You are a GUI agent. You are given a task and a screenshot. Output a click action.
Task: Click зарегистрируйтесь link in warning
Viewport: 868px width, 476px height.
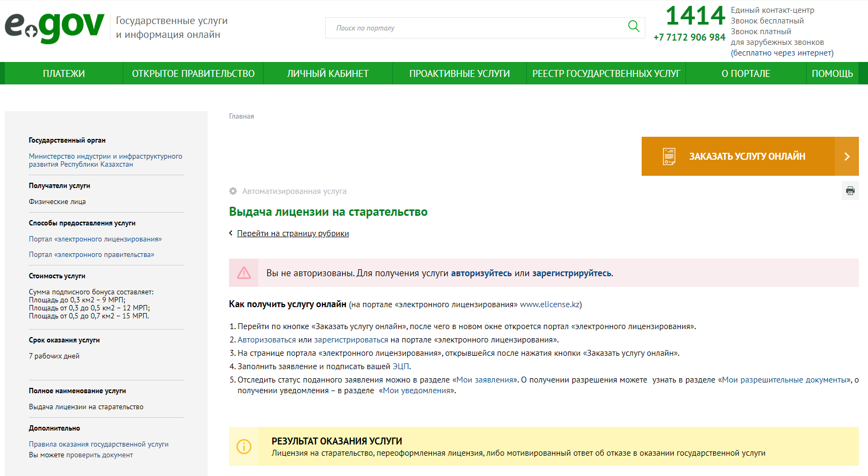[572, 273]
